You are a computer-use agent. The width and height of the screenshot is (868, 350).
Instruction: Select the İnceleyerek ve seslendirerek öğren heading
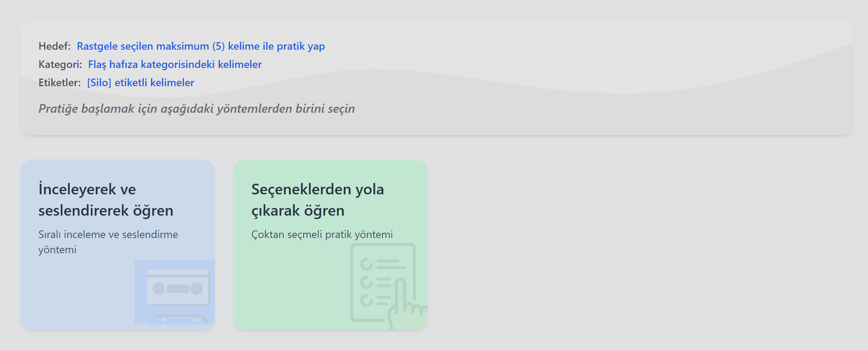pyautogui.click(x=106, y=200)
